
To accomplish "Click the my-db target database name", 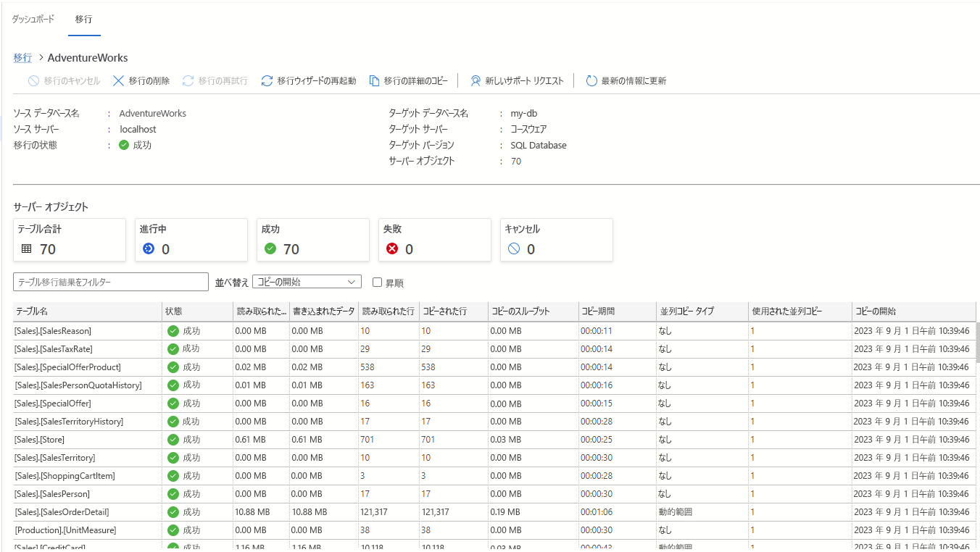I will click(523, 114).
